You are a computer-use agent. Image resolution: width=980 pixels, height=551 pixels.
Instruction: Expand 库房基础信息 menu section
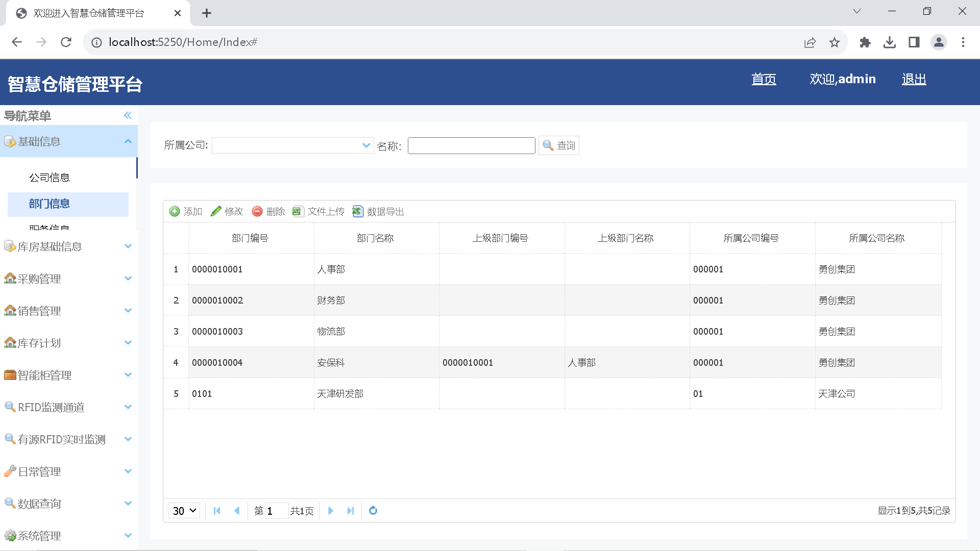[69, 246]
